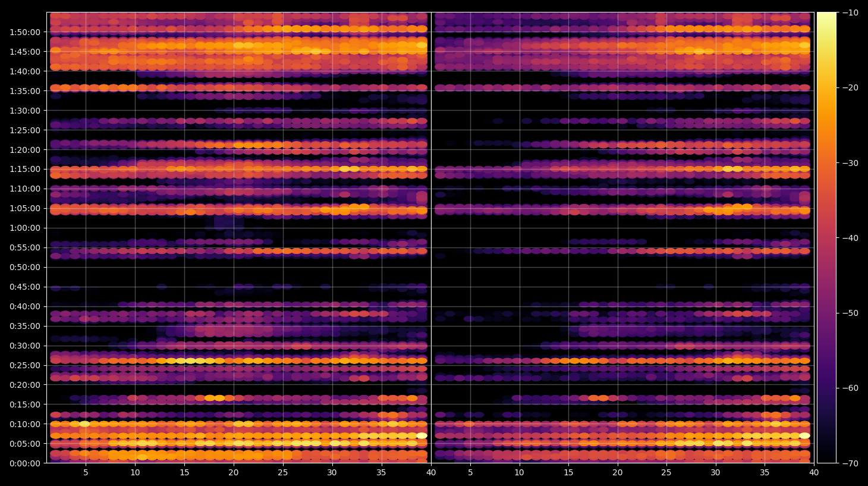The width and height of the screenshot is (868, 486).
Task: Click x-axis label 5 under the left heatmap
Action: point(86,473)
